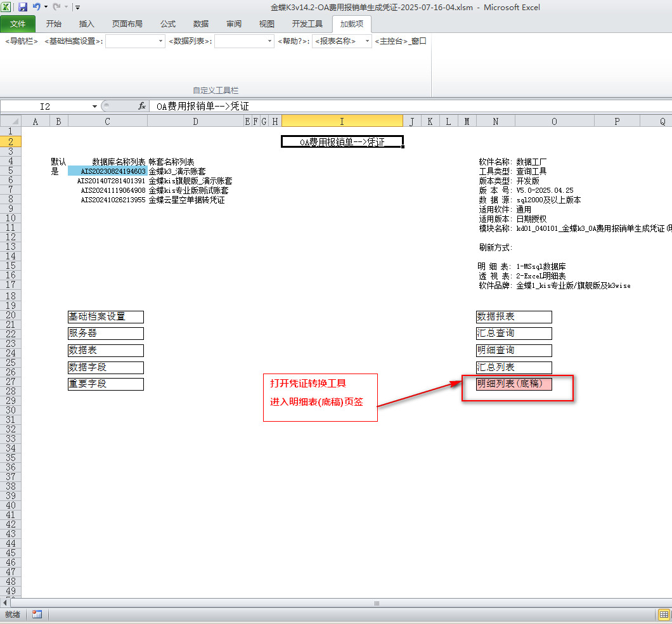Viewport: 672px width, 624px height.
Task: Open the 页面布局 ribbon tab
Action: coord(127,24)
